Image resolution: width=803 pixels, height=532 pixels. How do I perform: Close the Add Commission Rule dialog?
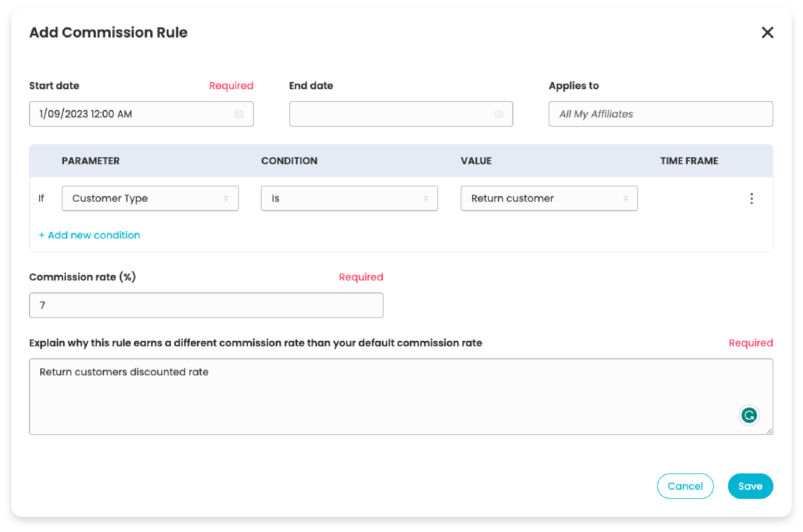tap(768, 32)
